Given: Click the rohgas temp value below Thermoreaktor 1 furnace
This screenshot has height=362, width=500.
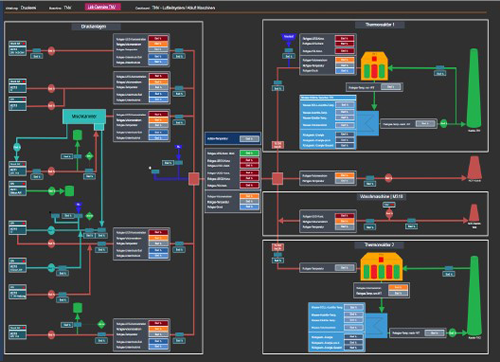Looking at the screenshot, I should coord(391,87).
